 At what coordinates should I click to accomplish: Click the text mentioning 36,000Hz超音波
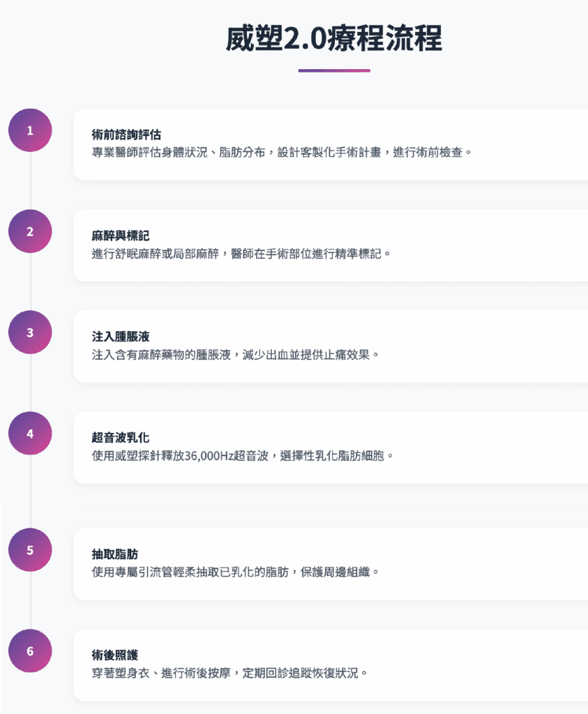tap(243, 455)
